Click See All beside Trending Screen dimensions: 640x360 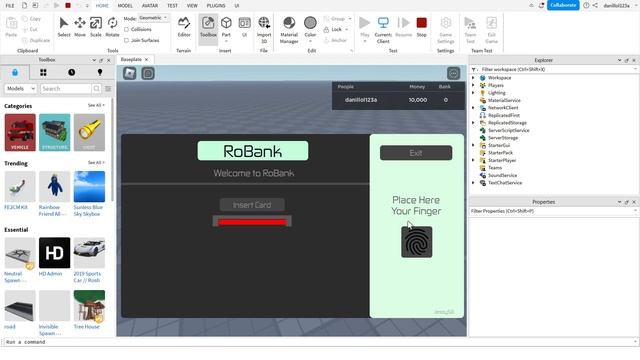pos(96,162)
